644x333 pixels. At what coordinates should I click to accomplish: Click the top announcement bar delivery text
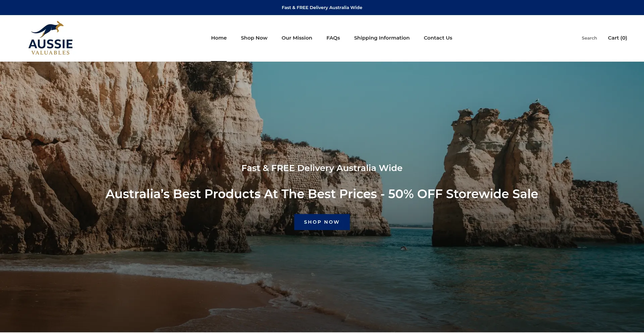click(322, 7)
